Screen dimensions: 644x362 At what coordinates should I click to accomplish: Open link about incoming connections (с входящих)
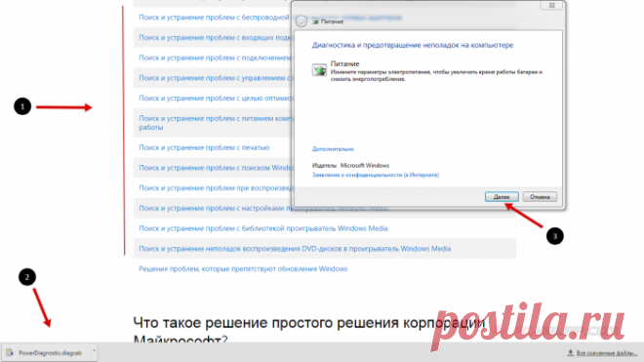coord(215,37)
